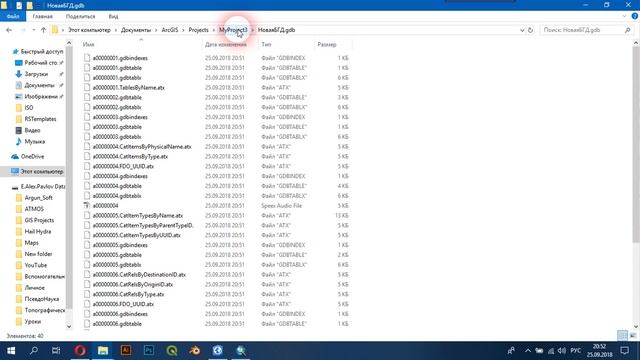This screenshot has width=640, height=360.
Task: Refresh the current folder
Action: (x=530, y=30)
